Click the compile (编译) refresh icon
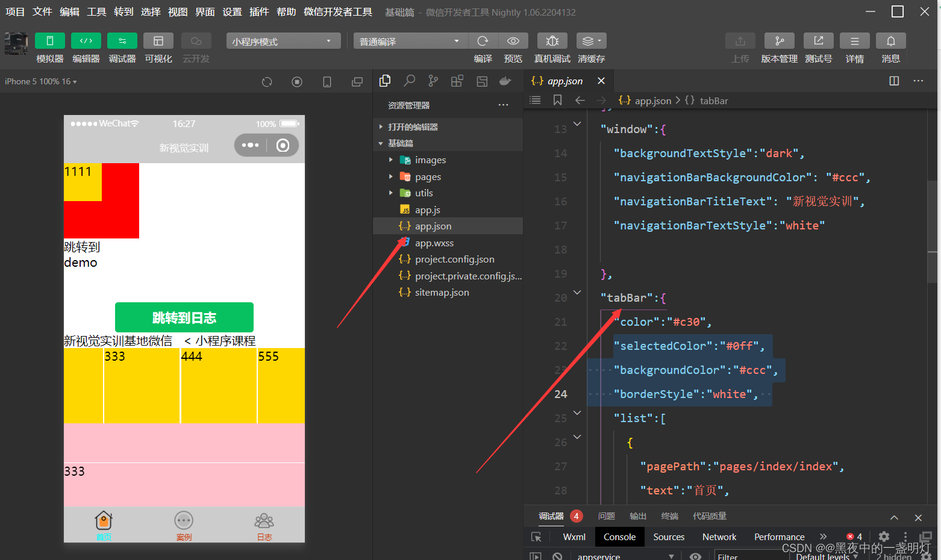Image resolution: width=941 pixels, height=560 pixels. point(483,41)
